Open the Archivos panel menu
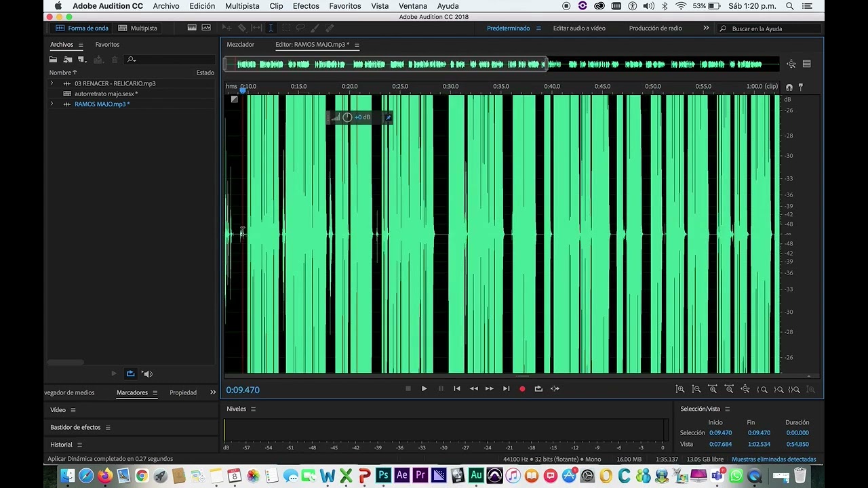The width and height of the screenshot is (868, 488). click(81, 45)
